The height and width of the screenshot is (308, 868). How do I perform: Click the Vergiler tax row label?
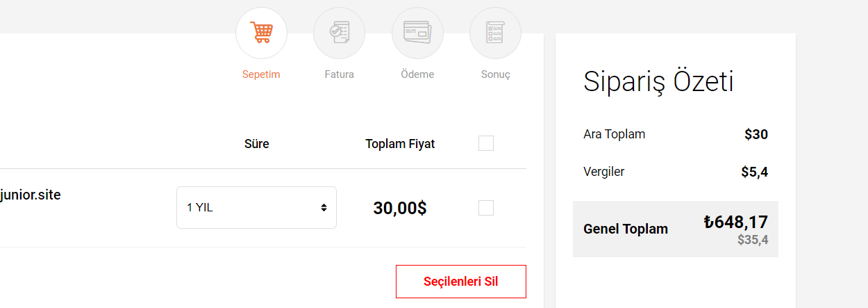pos(603,172)
